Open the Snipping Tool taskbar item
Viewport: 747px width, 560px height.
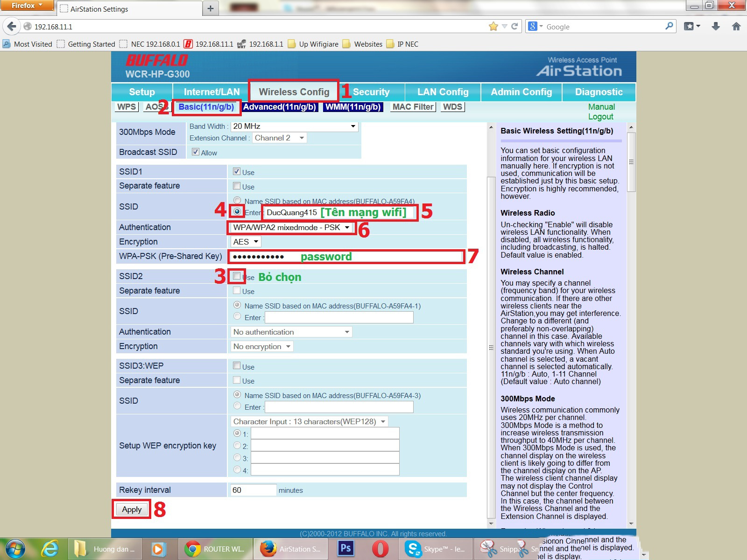coord(507,549)
